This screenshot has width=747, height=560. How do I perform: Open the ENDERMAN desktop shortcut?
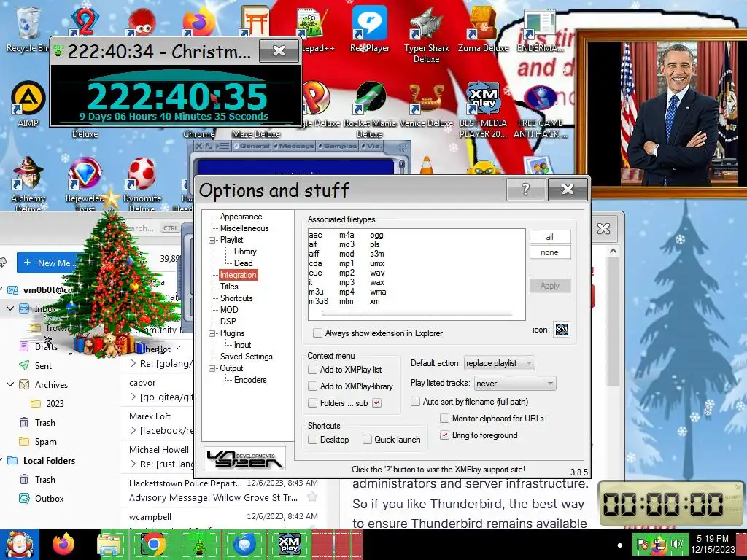click(540, 29)
